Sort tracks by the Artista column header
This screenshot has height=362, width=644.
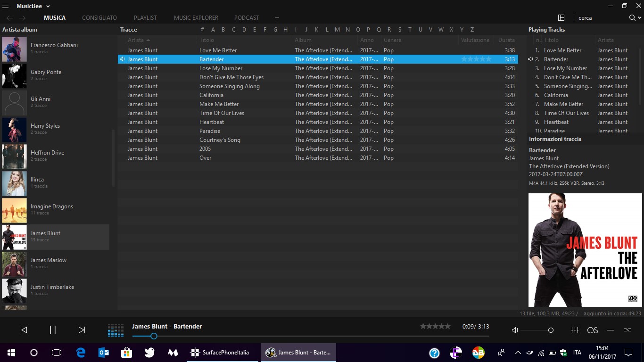[x=136, y=40]
